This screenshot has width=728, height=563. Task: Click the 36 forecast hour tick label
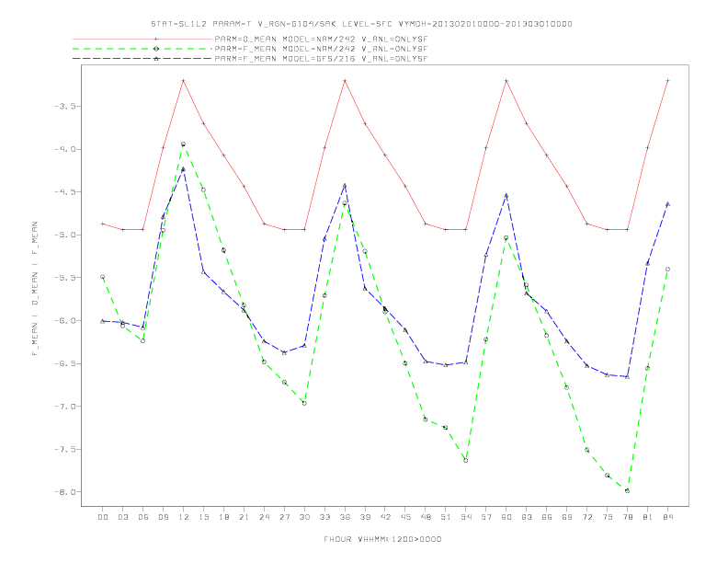click(x=345, y=517)
